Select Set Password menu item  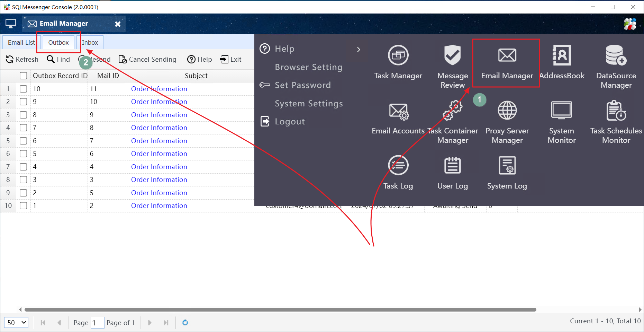303,85
